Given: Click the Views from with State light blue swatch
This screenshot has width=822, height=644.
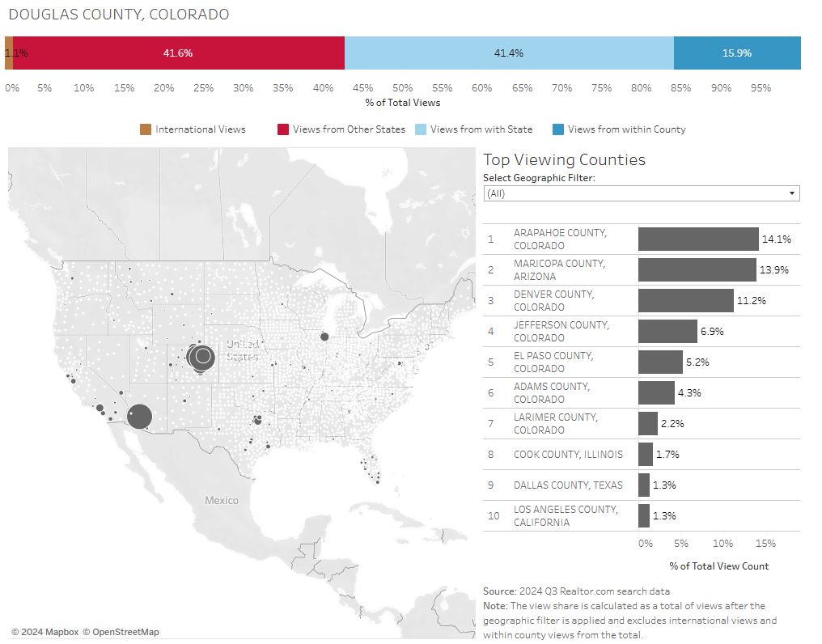Looking at the screenshot, I should 421,129.
